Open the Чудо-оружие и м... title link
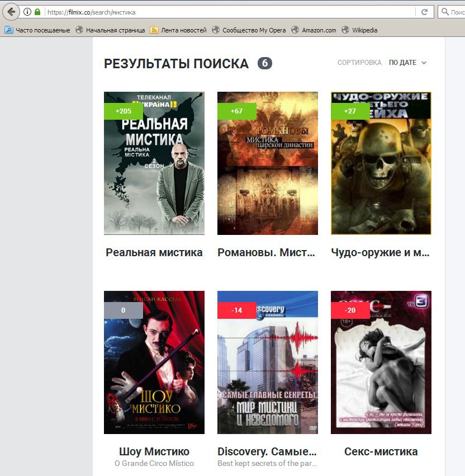Viewport: 465px width, 476px height. pyautogui.click(x=381, y=253)
